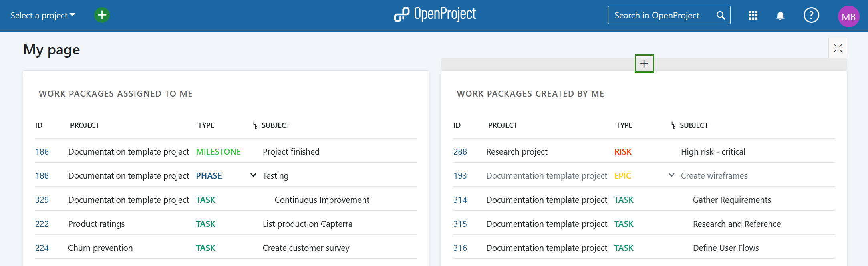The width and height of the screenshot is (868, 266).
Task: Click the OpenProject logo
Action: click(435, 15)
